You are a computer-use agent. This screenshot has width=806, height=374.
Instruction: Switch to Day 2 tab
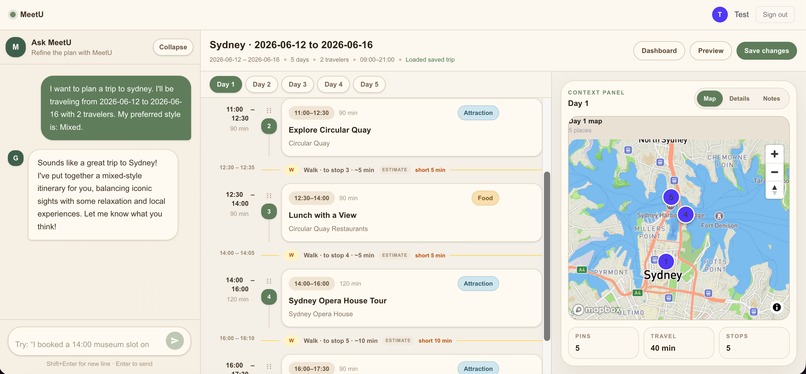click(x=262, y=84)
